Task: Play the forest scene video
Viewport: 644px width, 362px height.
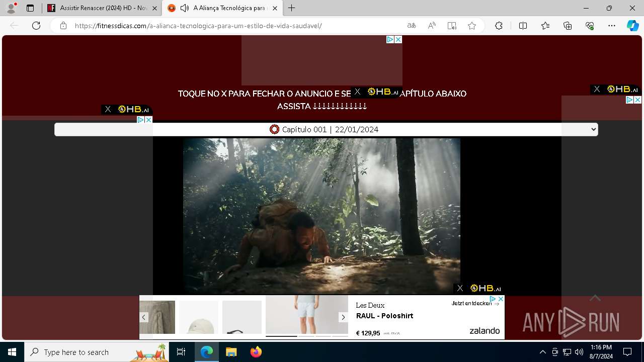Action: (x=321, y=216)
